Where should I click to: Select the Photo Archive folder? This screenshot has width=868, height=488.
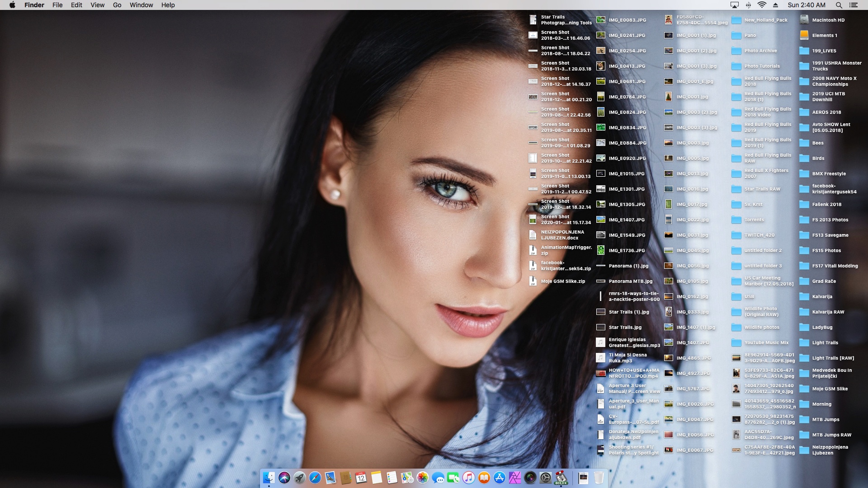[755, 51]
